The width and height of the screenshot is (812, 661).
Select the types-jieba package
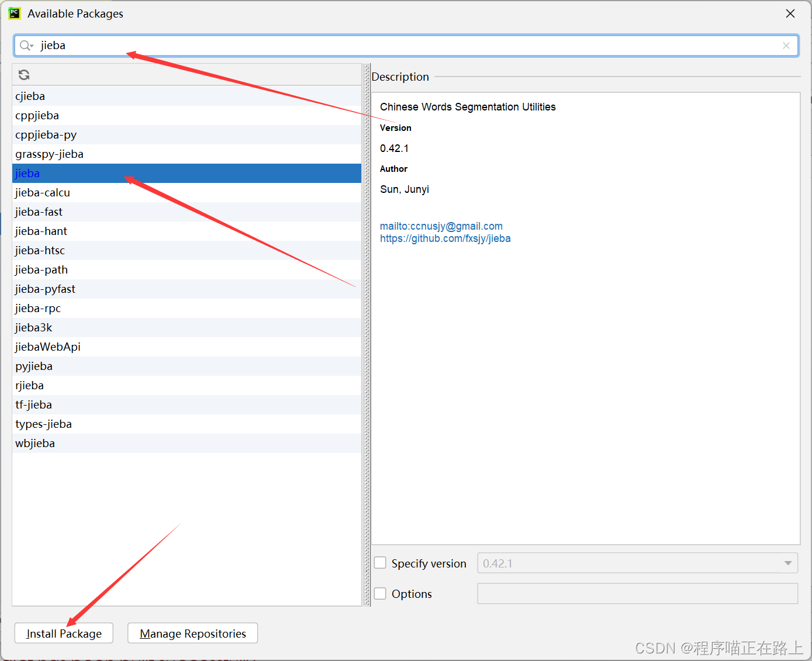point(187,424)
